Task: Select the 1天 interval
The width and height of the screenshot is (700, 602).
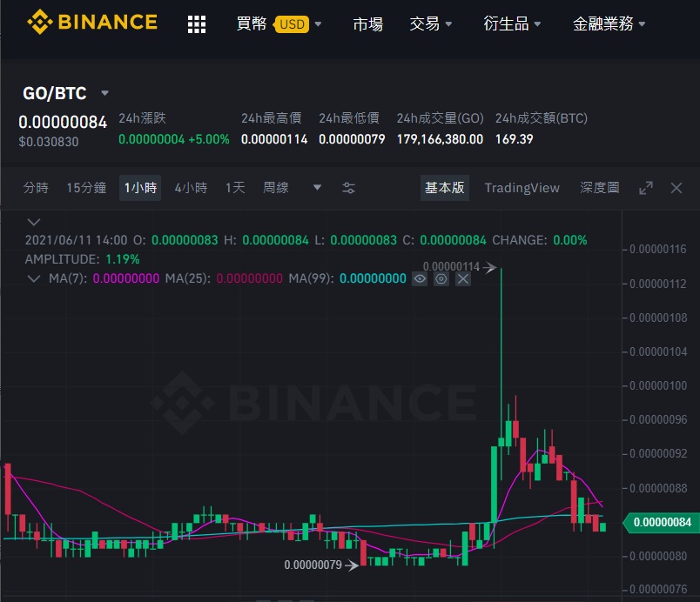Action: click(235, 188)
